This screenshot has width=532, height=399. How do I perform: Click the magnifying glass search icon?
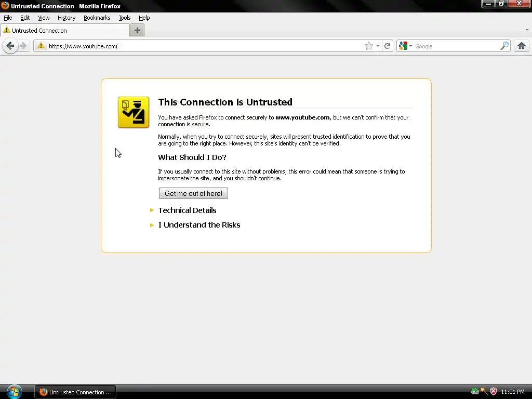(x=504, y=46)
